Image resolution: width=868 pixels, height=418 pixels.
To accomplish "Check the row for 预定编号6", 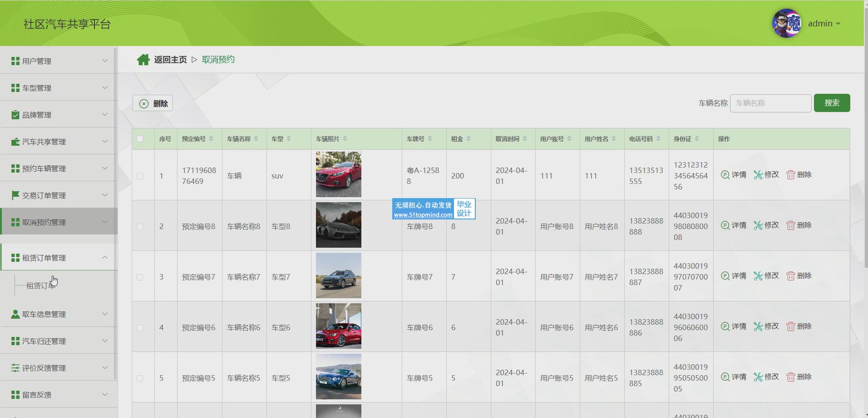I will point(140,328).
